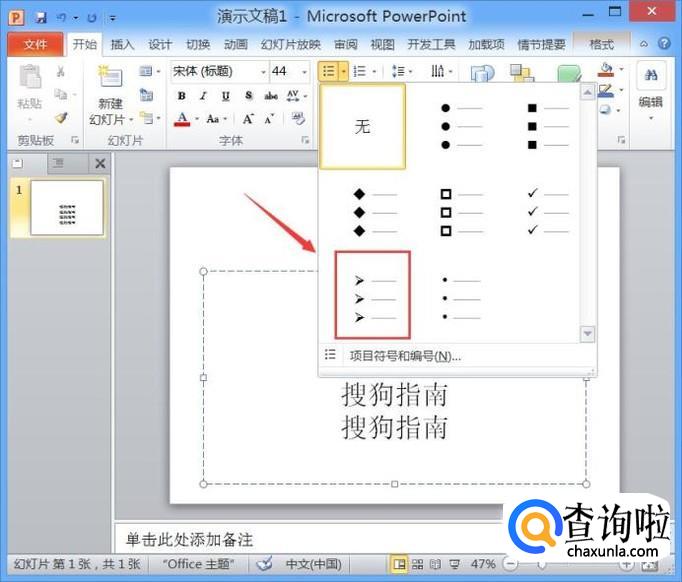Click the shape fill paint bucket
The height and width of the screenshot is (582, 682).
pos(606,70)
